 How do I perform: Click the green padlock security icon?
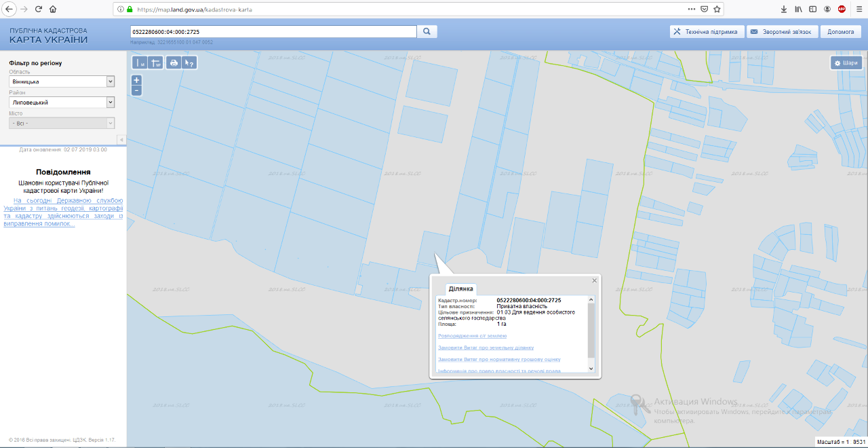[130, 10]
